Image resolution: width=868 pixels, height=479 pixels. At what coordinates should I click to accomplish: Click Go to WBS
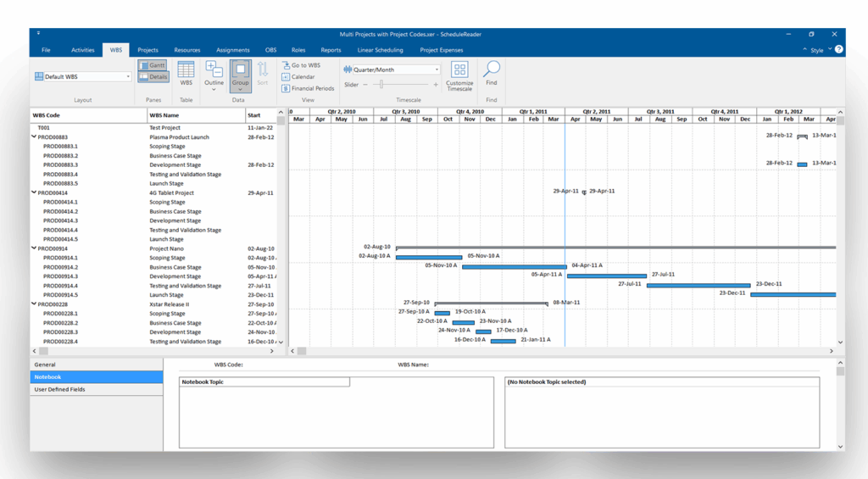point(301,65)
